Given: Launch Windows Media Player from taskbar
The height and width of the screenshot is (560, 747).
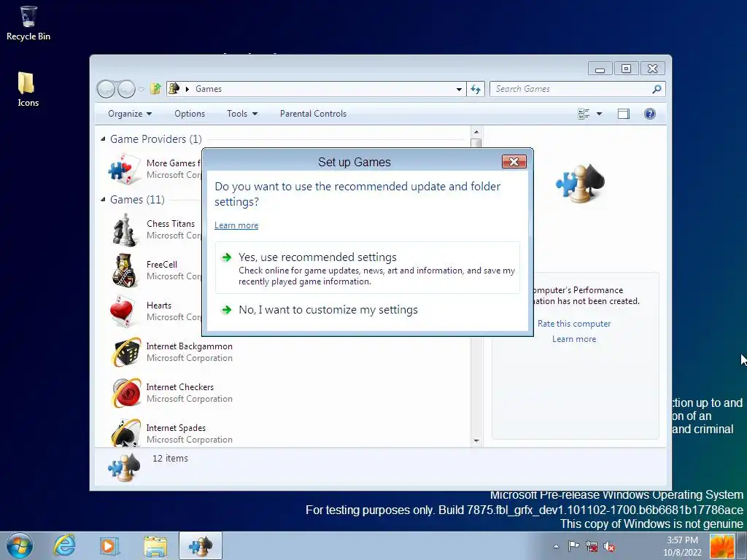Looking at the screenshot, I should pos(109,545).
